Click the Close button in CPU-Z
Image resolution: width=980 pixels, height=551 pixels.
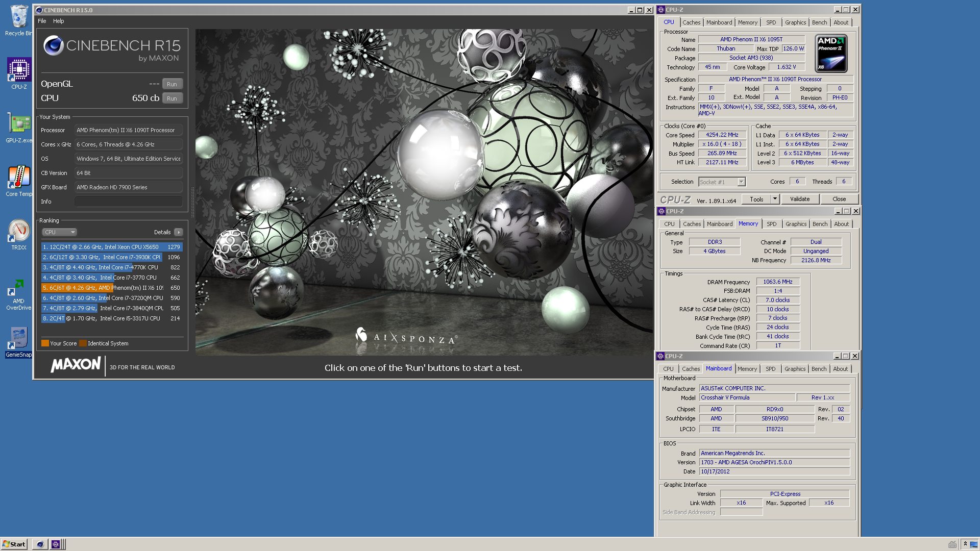(839, 199)
